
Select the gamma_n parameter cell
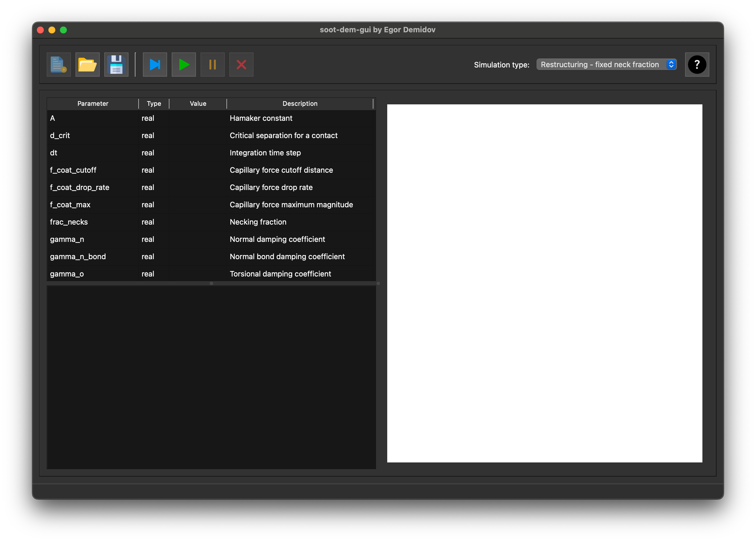click(x=93, y=240)
